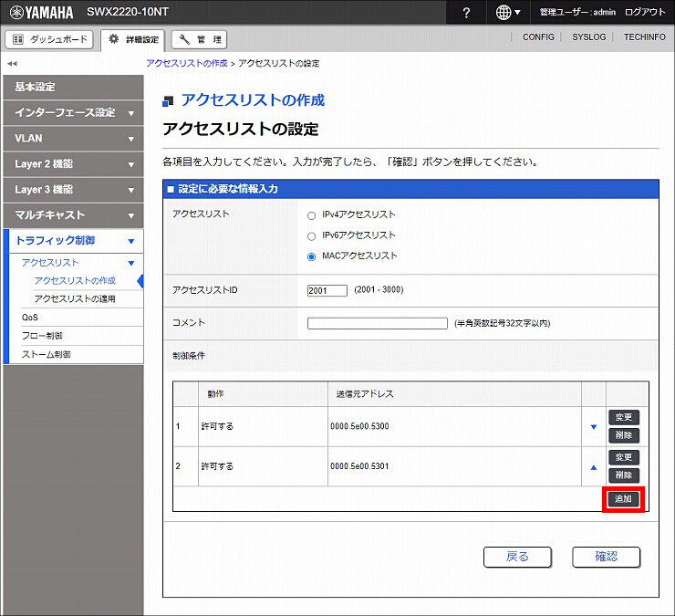Expand Layer 2 機能 menu

click(x=73, y=164)
